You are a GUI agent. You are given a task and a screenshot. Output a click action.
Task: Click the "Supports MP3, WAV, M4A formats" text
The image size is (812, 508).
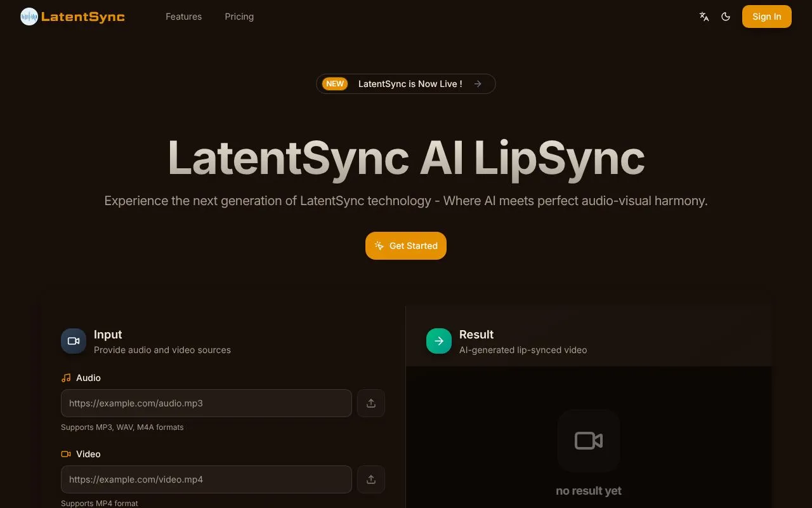(x=122, y=427)
